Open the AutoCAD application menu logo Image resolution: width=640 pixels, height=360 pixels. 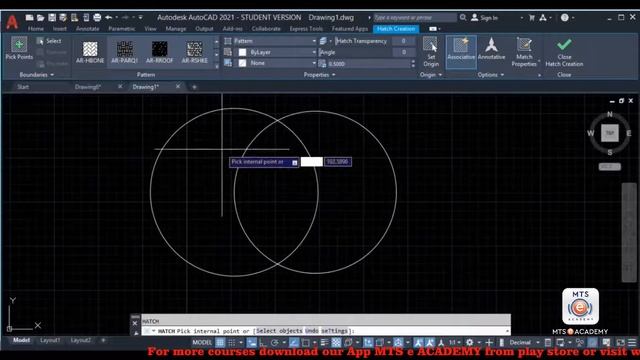[12, 22]
